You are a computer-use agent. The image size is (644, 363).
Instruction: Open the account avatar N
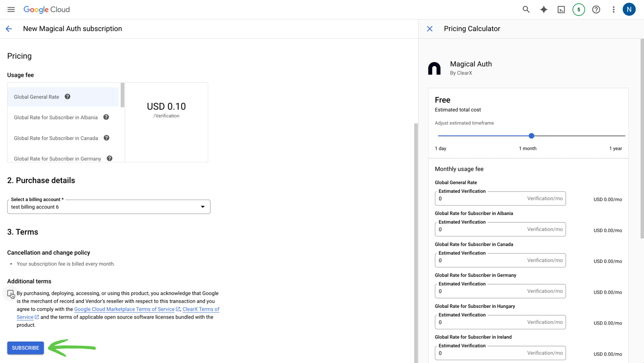[x=629, y=9]
